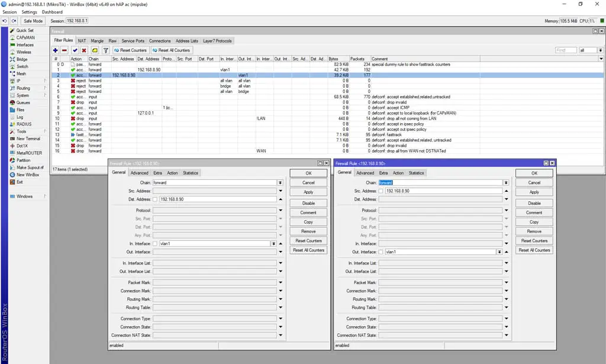Open Action tab in right rule dialog

click(x=398, y=173)
